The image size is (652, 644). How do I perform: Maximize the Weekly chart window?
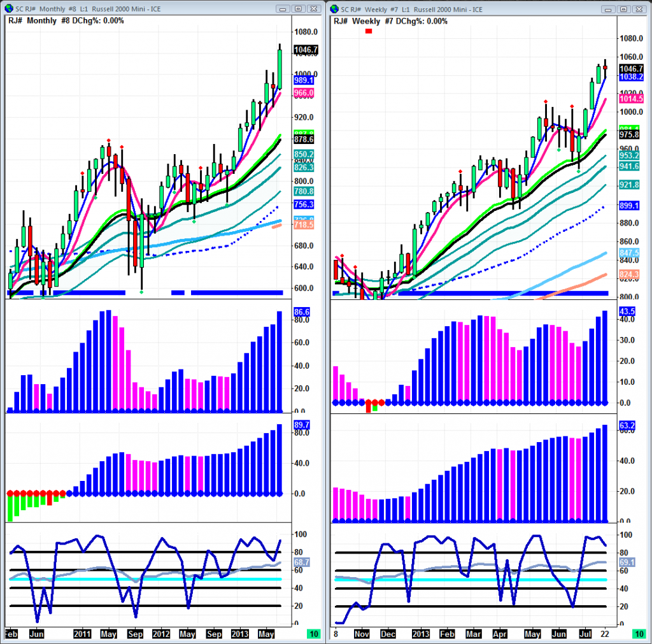(623, 9)
